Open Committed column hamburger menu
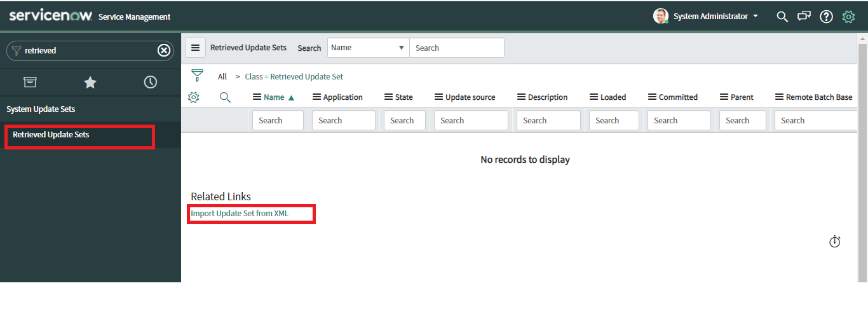This screenshot has width=868, height=330. coord(653,97)
